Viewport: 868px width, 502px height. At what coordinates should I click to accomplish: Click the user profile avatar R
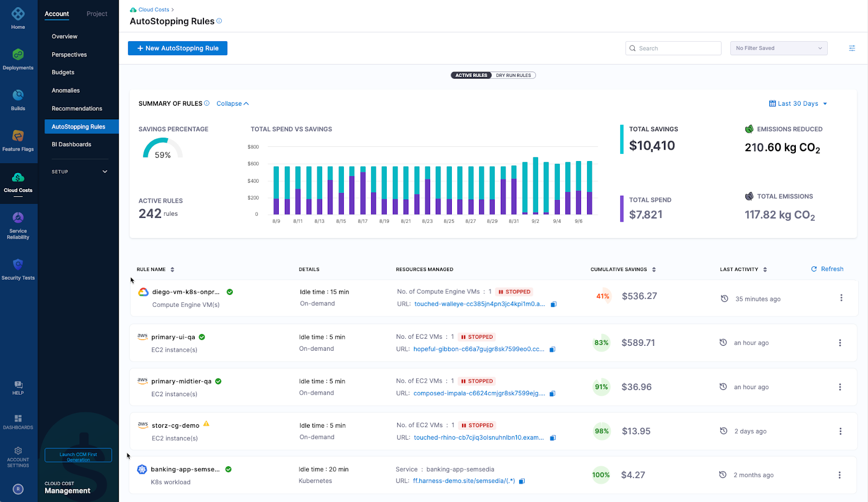point(18,489)
